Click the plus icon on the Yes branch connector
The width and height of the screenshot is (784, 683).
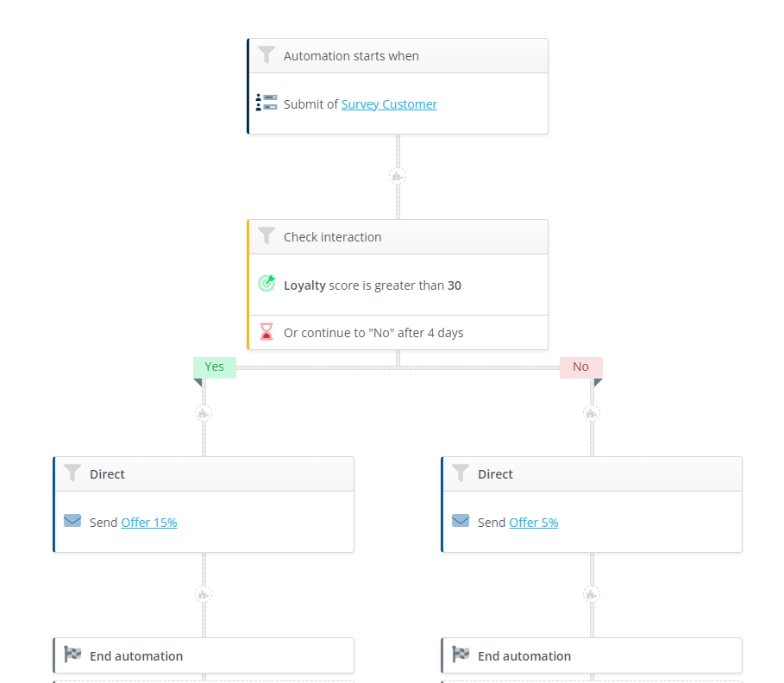(x=203, y=413)
